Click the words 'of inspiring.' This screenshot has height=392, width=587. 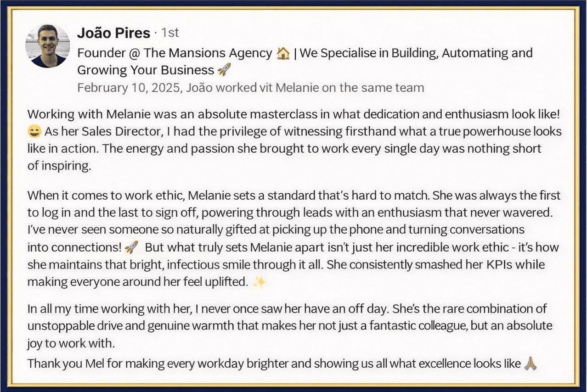pos(59,166)
